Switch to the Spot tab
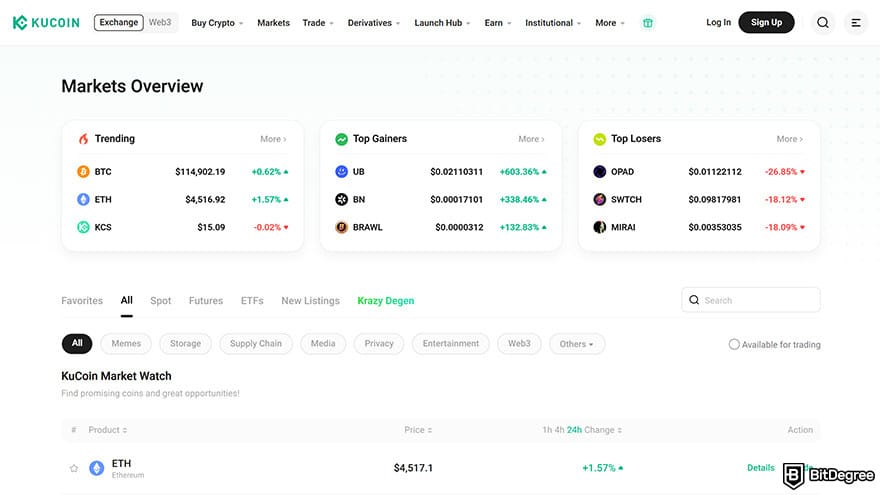880x495 pixels. point(161,301)
